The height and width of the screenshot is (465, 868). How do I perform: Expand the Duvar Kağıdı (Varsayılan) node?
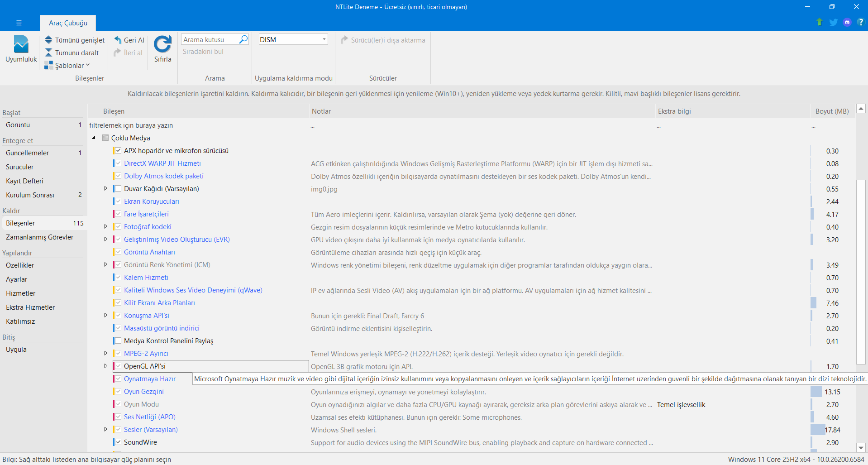coord(105,188)
